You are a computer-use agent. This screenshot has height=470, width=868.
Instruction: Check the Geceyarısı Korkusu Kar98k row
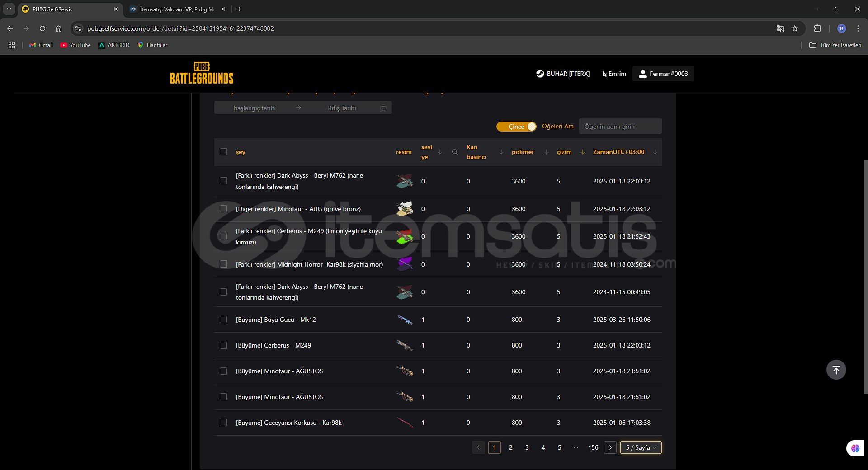(223, 423)
